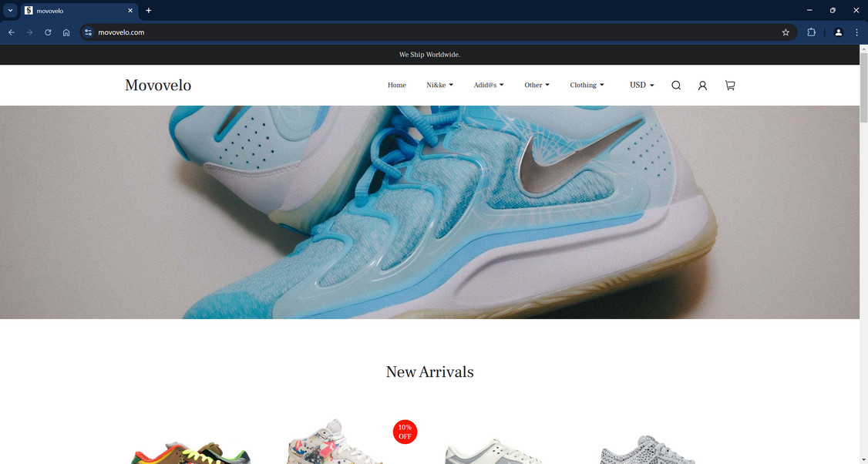Reload the page

[48, 32]
